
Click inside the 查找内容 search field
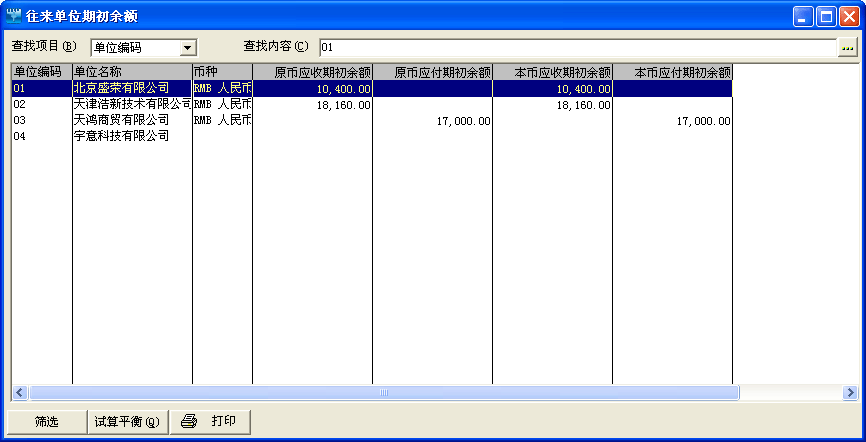tap(578, 47)
